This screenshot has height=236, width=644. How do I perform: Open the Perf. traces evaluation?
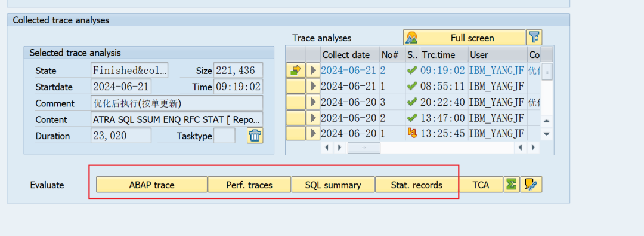coord(249,185)
